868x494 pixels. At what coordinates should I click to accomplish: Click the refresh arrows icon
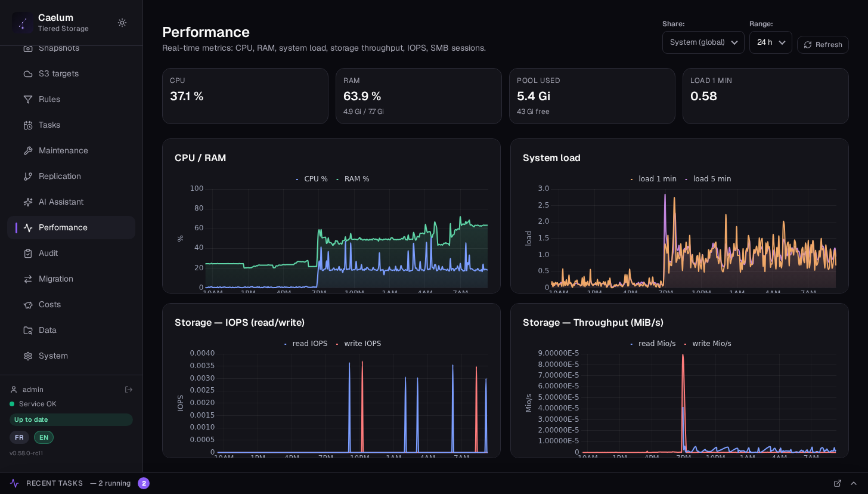point(808,45)
